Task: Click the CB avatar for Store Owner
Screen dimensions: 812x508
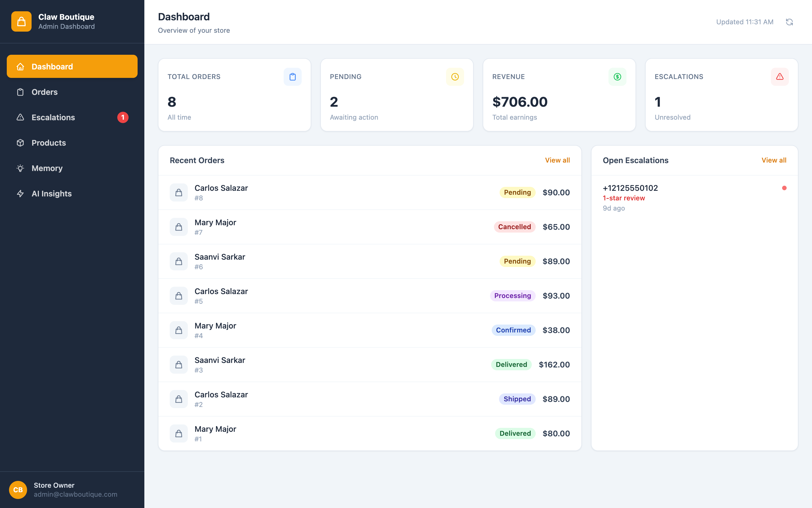Action: (x=18, y=490)
